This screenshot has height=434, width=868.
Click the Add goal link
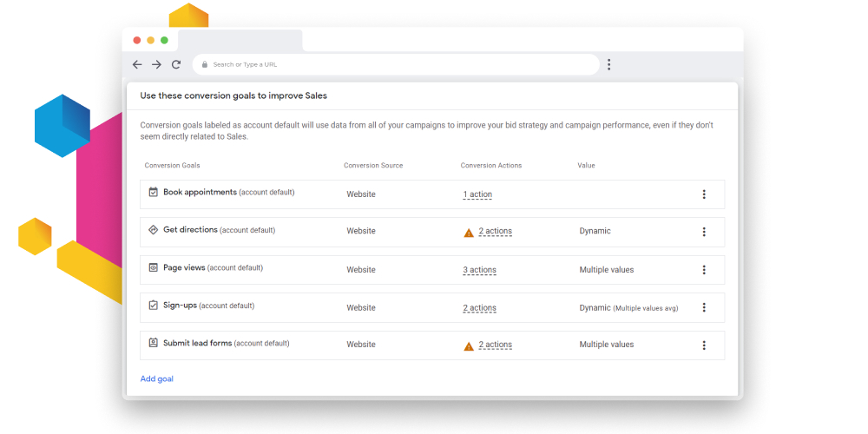tap(157, 378)
